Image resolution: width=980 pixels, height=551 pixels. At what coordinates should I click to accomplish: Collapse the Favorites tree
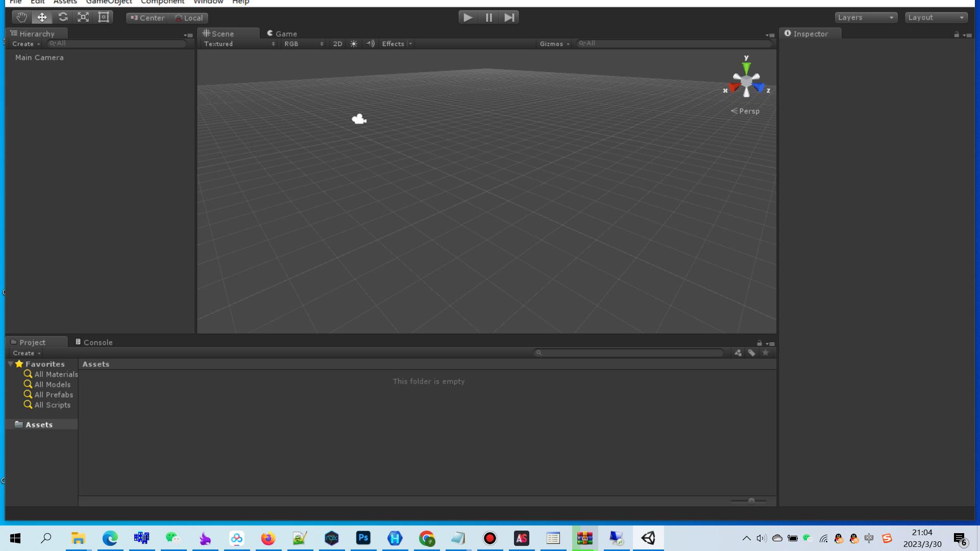coord(11,364)
